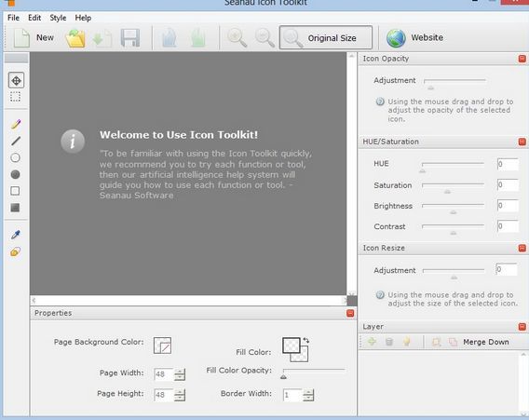
Task: Click the HUE slider
Action: pos(453,167)
